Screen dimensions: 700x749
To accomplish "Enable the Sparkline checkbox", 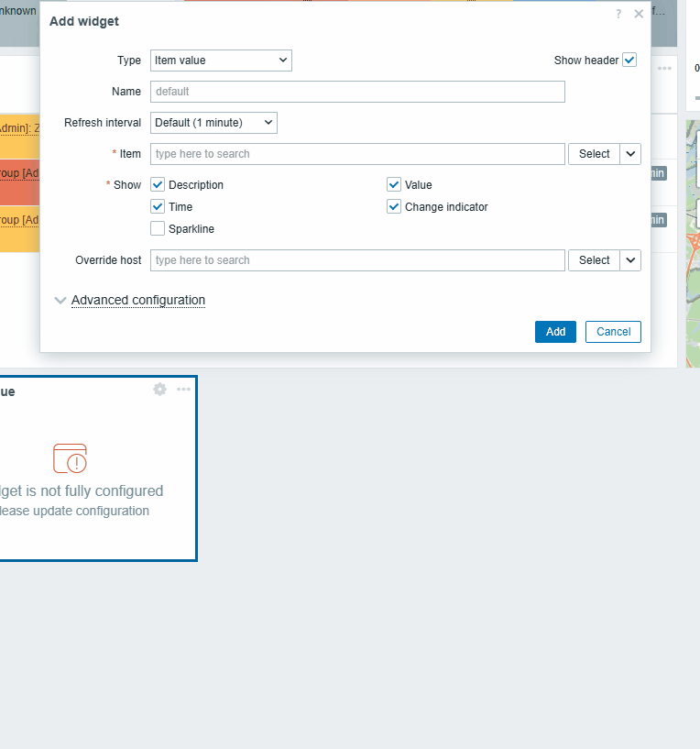I will tap(158, 229).
